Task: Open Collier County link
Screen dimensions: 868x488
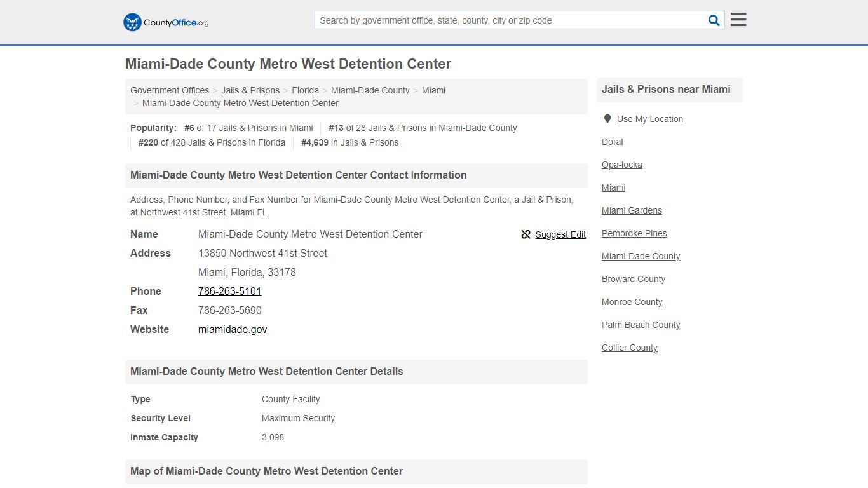Action: [630, 348]
